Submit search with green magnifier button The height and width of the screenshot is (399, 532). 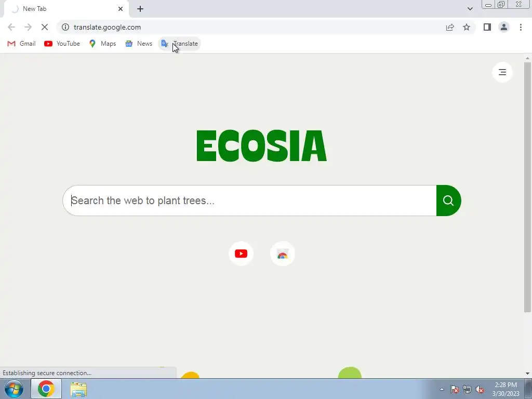(x=448, y=201)
